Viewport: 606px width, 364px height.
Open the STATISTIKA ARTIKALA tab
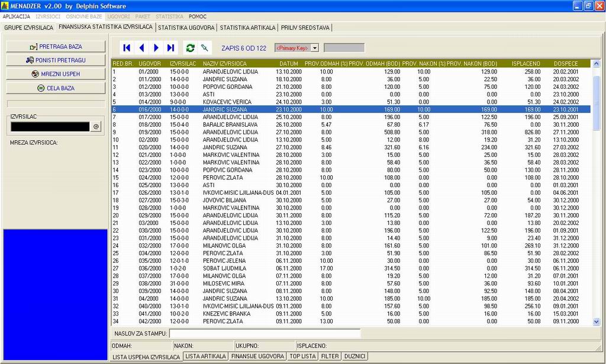coord(248,28)
